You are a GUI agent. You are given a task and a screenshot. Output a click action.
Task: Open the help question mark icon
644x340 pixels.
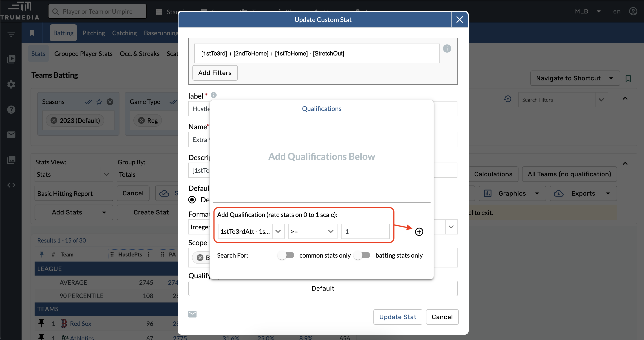click(x=11, y=110)
